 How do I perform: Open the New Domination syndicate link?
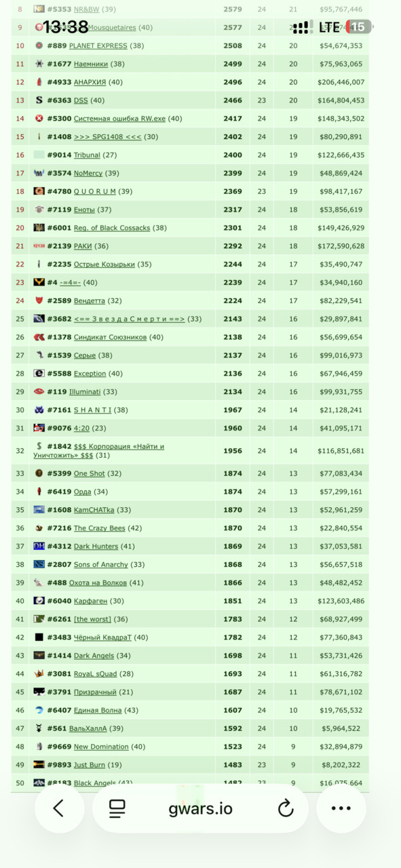coord(101,747)
